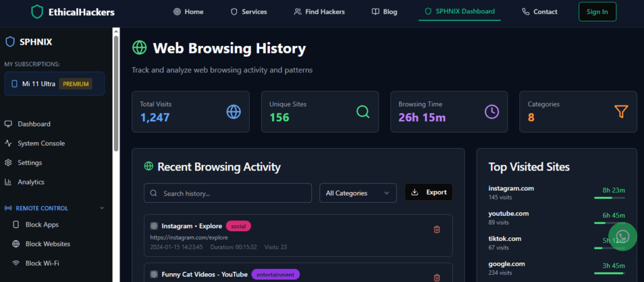Click the globe icon next to Block Websites
The image size is (644, 282).
tap(16, 244)
